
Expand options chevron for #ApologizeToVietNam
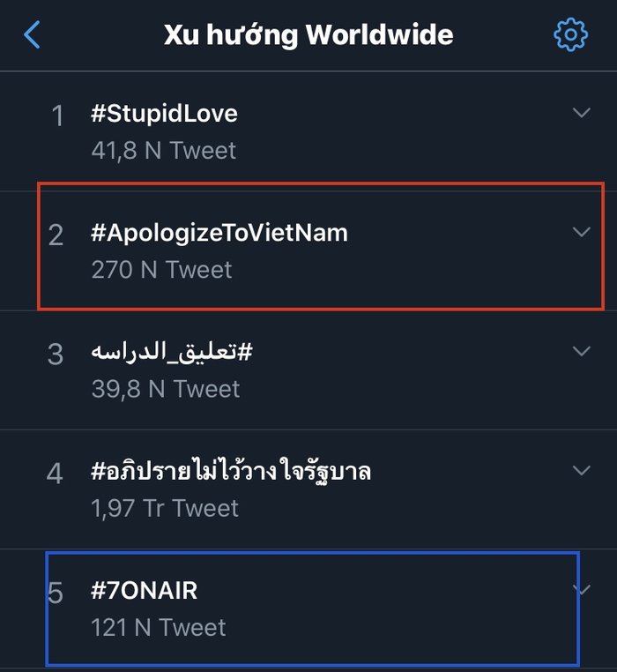[x=582, y=232]
